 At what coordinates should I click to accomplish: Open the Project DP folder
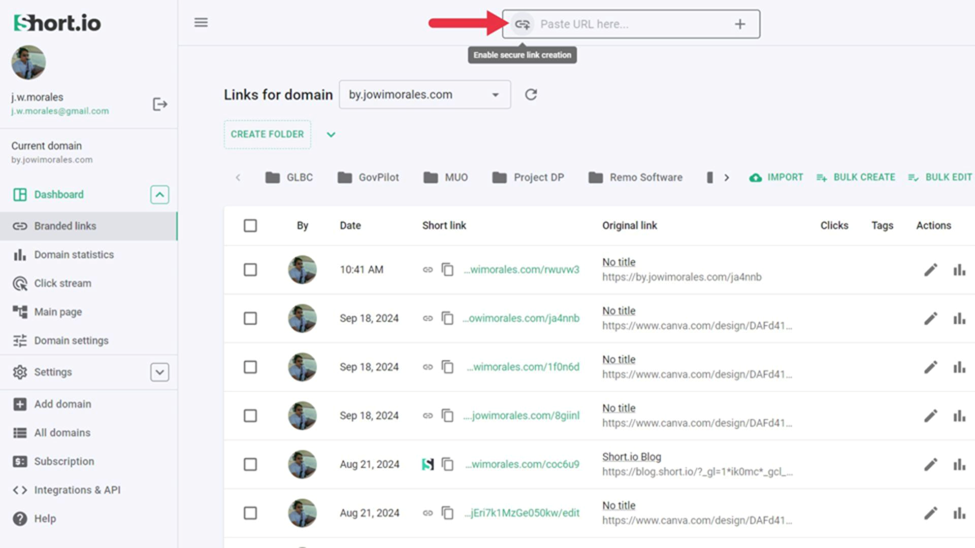[528, 177]
